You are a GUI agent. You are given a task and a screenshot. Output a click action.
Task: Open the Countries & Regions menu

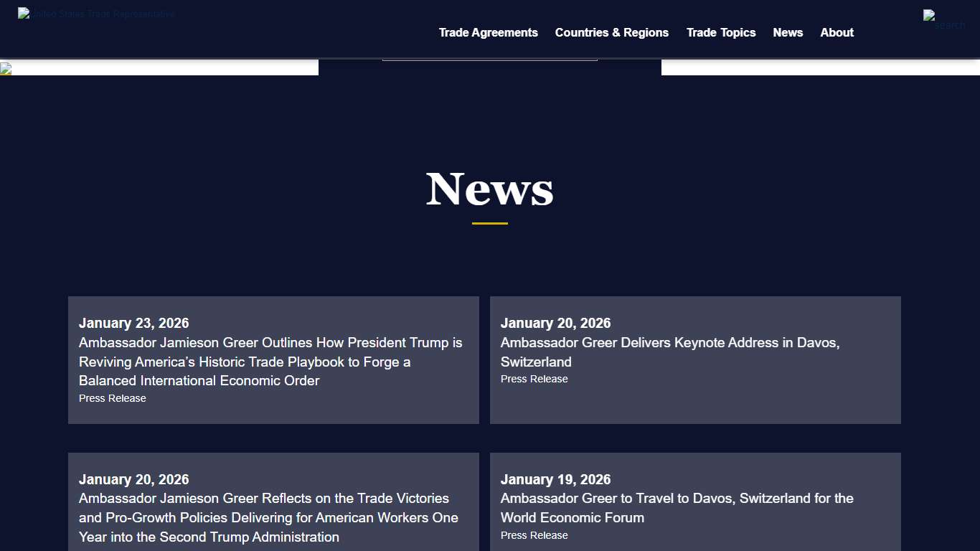(x=611, y=32)
